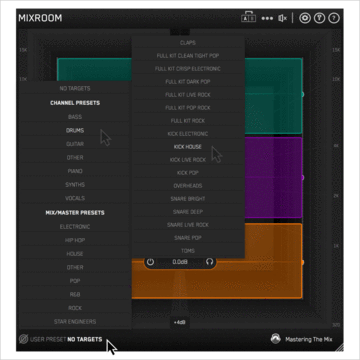Toggle the speaker mute icon in header
This screenshot has width=360, height=360.
[x=282, y=18]
